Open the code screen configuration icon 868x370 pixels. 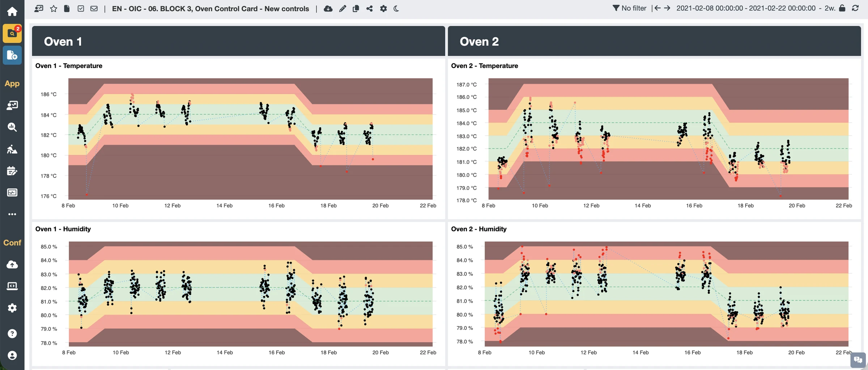[x=12, y=286]
